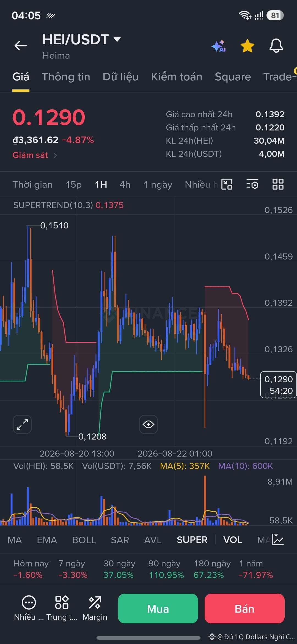297x644 pixels.
Task: Expand the HEI/USDT pair dropdown arrow
Action: 117,39
